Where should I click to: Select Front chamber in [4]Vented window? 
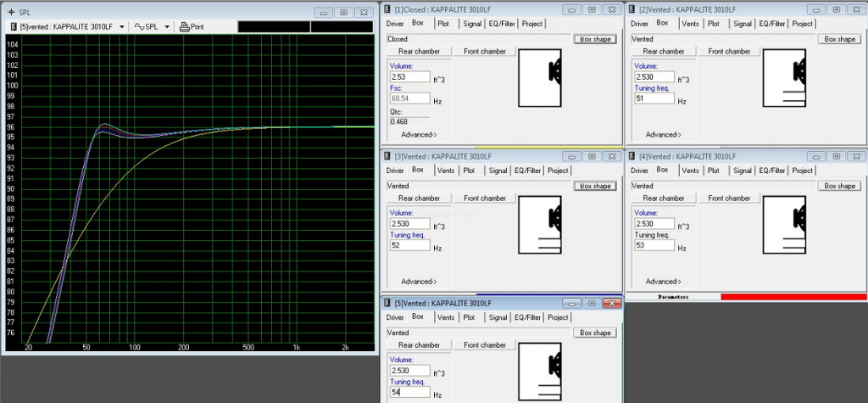coord(729,199)
